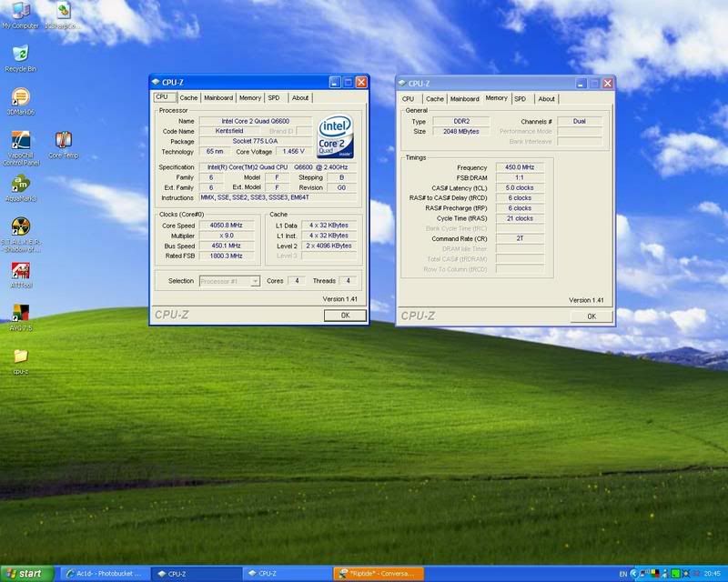
Task: Switch to Cache tab in left CPU-Z window
Action: pyautogui.click(x=188, y=98)
